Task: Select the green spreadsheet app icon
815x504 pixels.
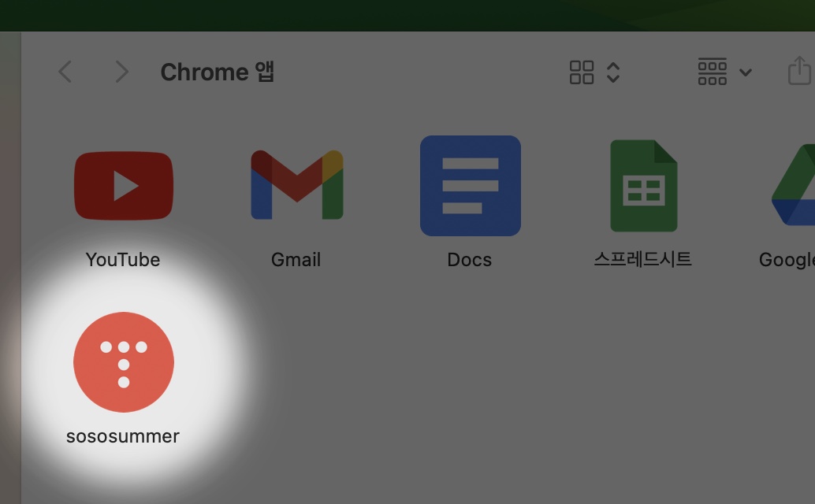Action: 643,186
